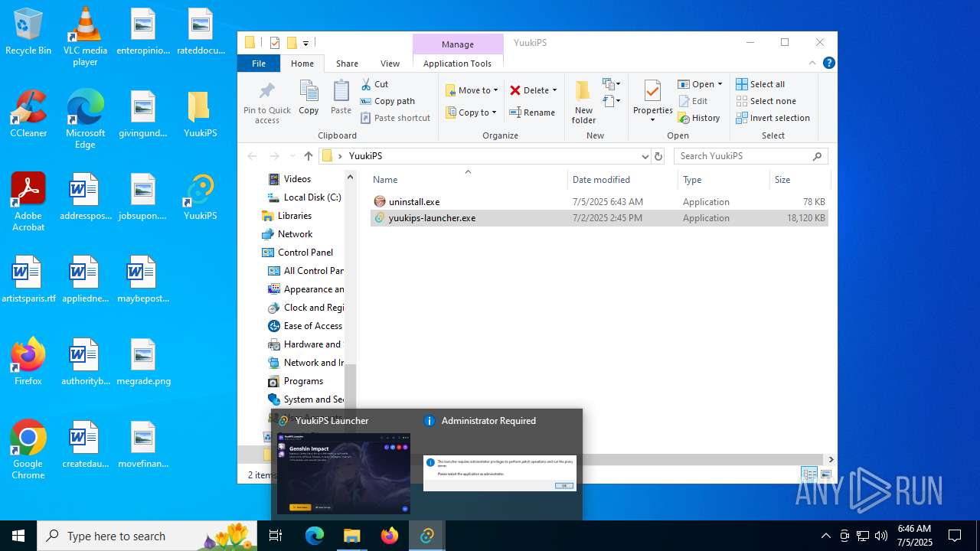
Task: Open the Quick Access Toolbar dropdown
Action: pos(305,44)
